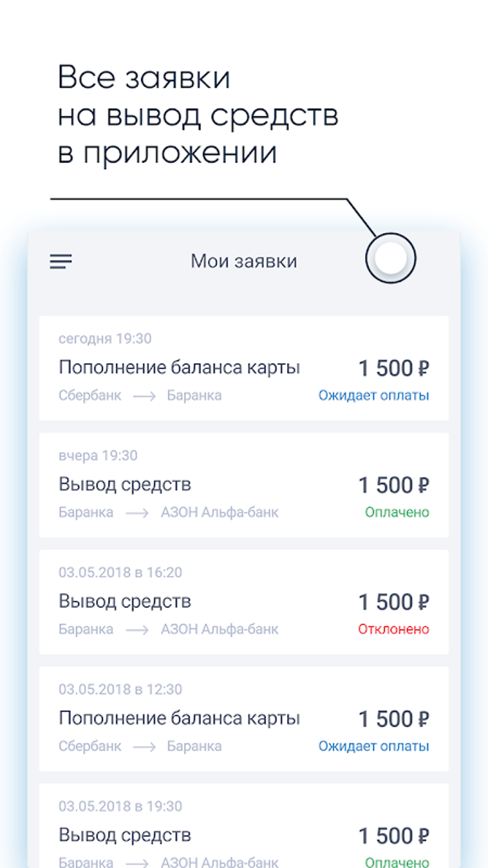
Task: Click "Ожидает оплаты" on the 12:30 request
Action: coord(374,746)
